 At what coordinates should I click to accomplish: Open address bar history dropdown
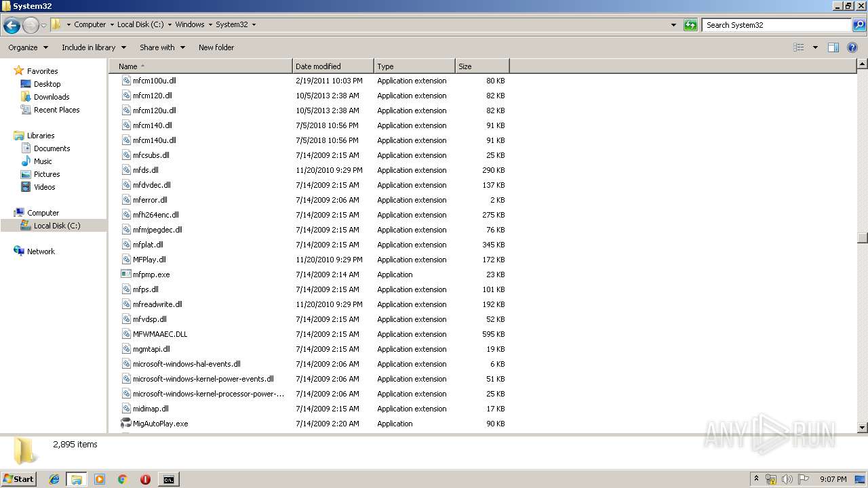tap(673, 25)
